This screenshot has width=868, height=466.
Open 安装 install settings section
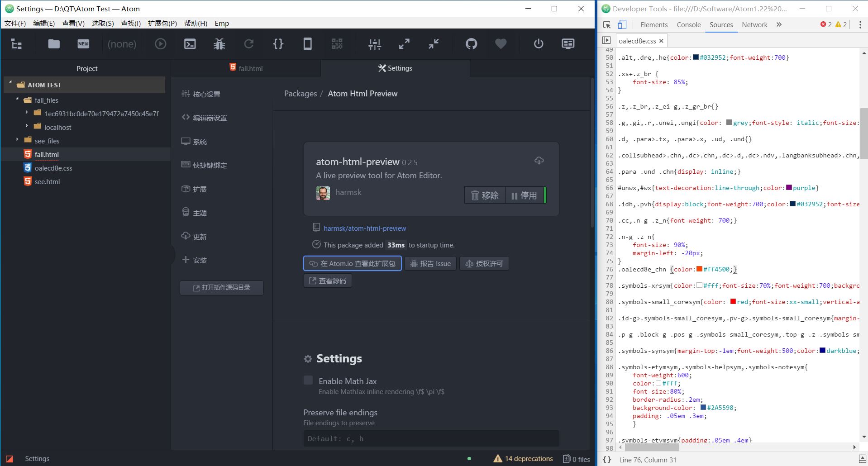(x=194, y=260)
